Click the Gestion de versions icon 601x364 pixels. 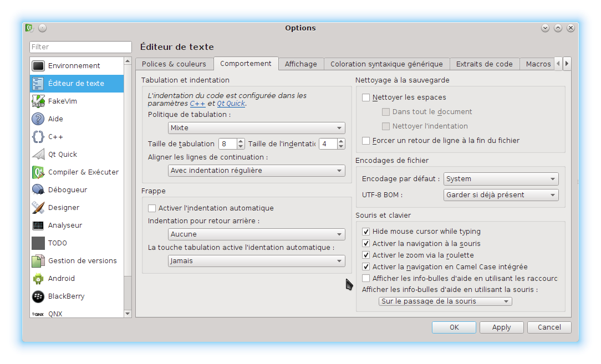tap(38, 261)
